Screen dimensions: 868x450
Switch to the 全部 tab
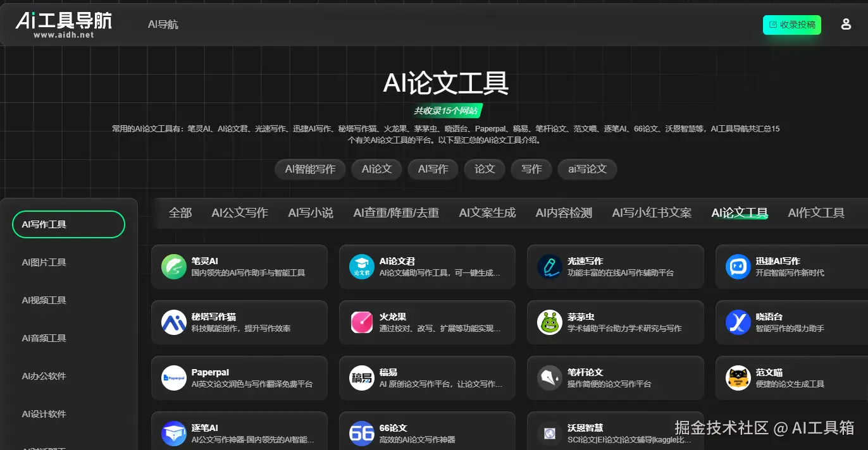(x=180, y=213)
